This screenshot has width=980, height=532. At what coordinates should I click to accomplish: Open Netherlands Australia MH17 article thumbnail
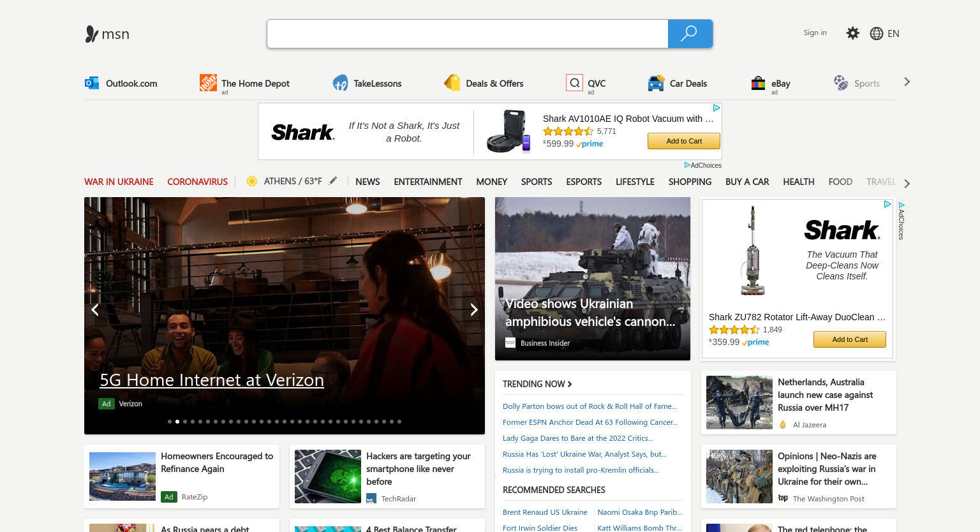(x=739, y=403)
